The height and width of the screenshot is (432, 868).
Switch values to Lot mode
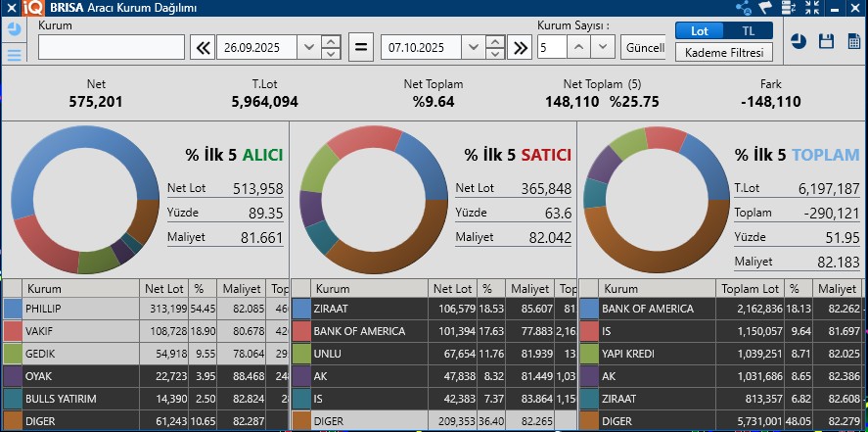point(700,31)
